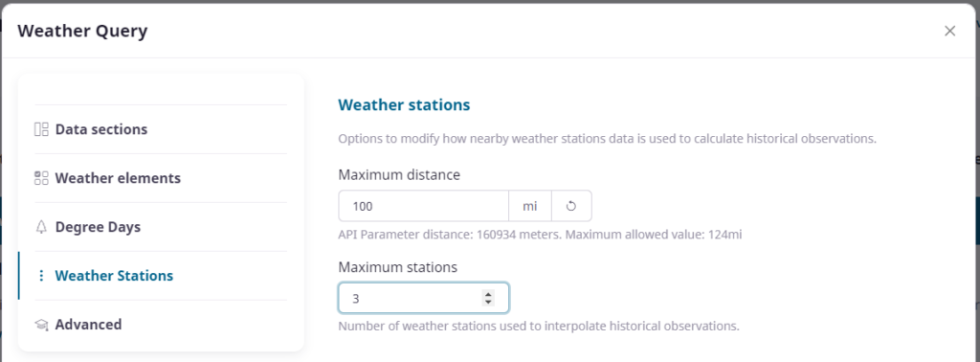Click the Maximum stations label
Image resolution: width=980 pixels, height=362 pixels.
[397, 267]
